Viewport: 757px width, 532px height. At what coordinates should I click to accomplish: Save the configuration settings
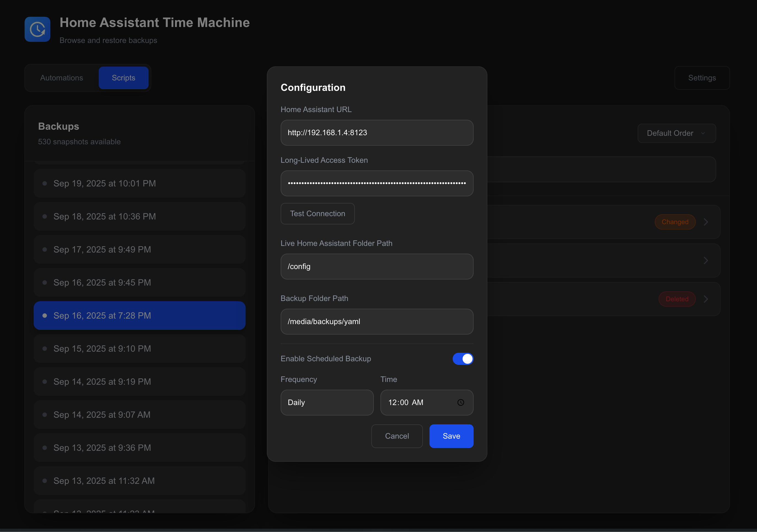tap(451, 436)
